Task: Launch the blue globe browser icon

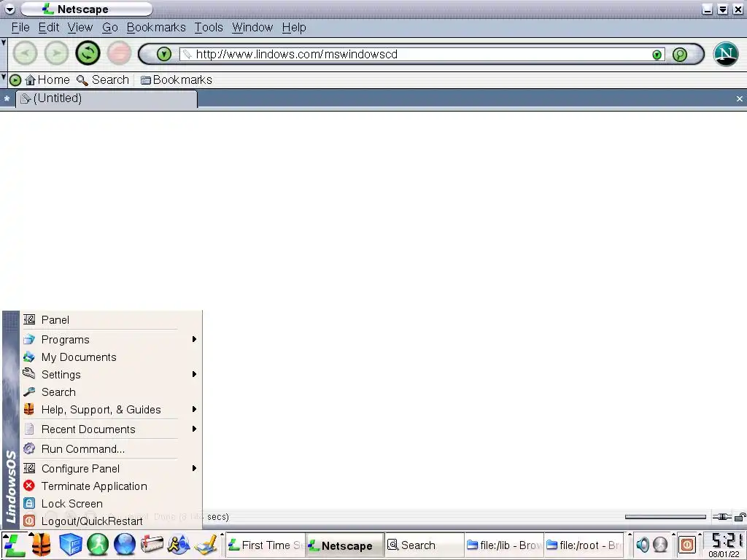Action: 125,545
